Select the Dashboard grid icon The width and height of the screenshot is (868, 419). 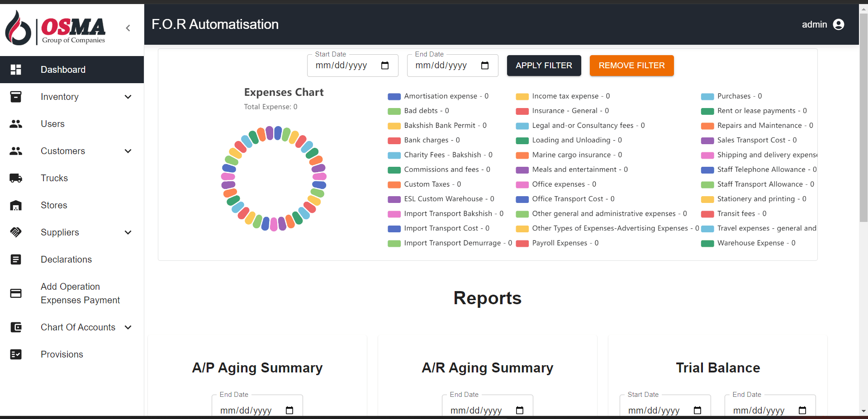pyautogui.click(x=16, y=70)
